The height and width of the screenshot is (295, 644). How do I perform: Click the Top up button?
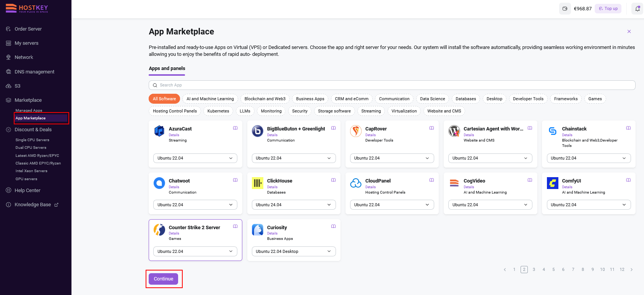click(x=608, y=8)
